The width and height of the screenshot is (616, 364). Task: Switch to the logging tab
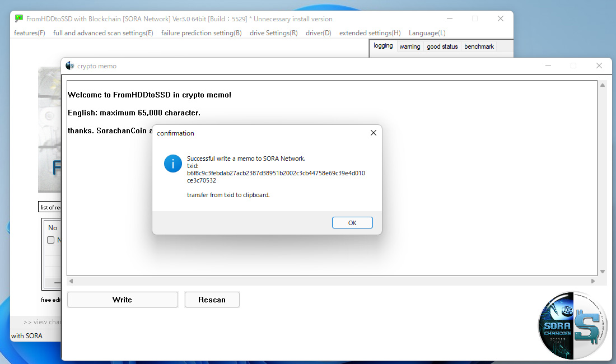pyautogui.click(x=383, y=45)
